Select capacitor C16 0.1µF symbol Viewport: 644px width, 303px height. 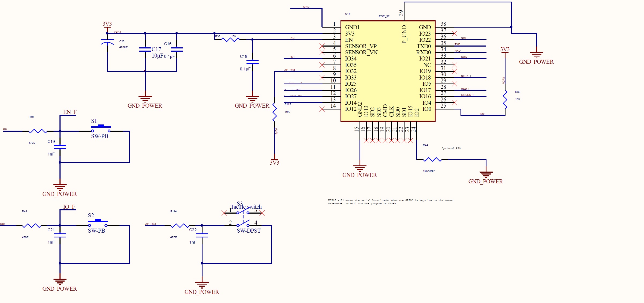[x=177, y=50]
